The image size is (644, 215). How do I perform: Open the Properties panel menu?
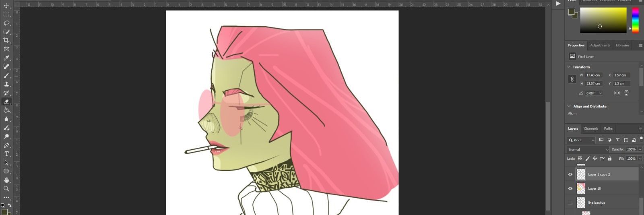tap(640, 45)
